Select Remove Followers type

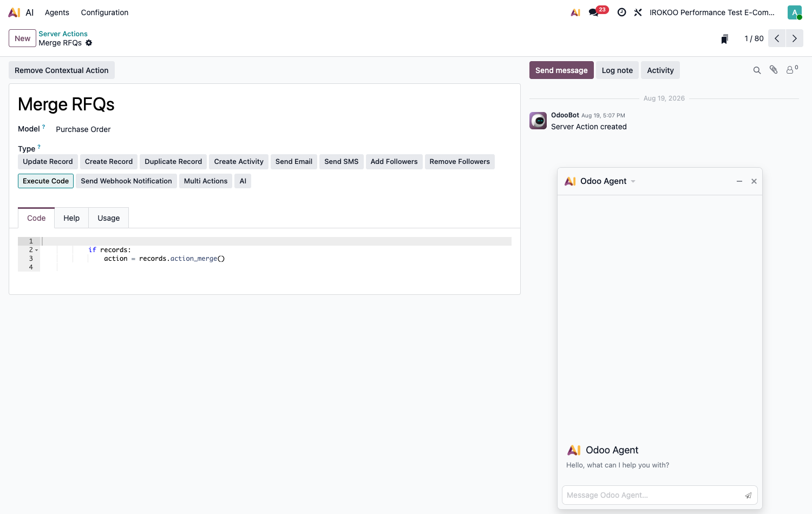[x=460, y=162]
